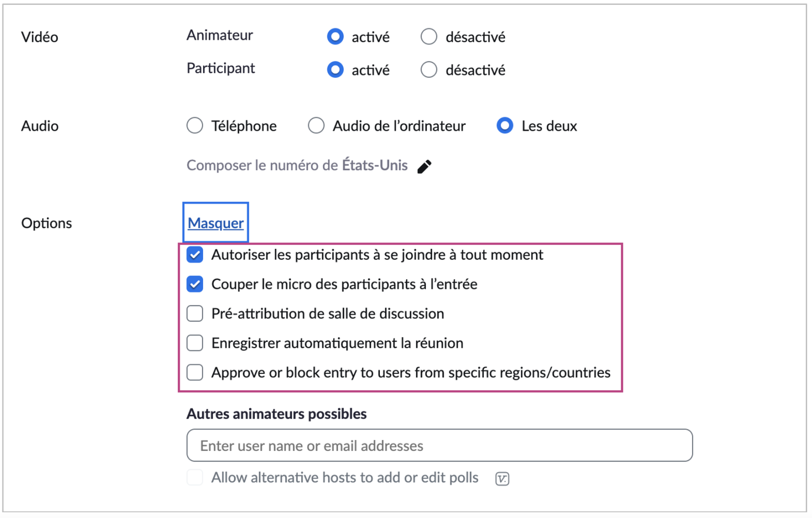Screen dimensions: 812x518
Task: Collapse options with the Masquer link
Action: point(216,223)
